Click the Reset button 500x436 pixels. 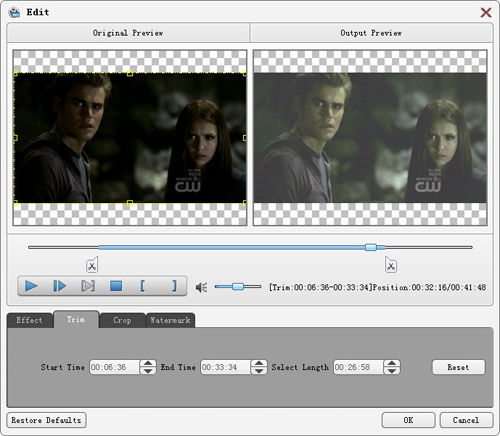pyautogui.click(x=458, y=367)
